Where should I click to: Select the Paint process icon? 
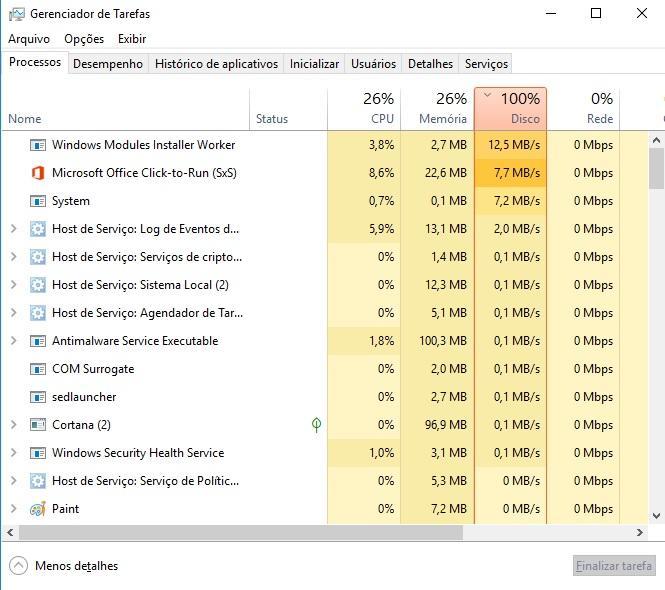pos(38,509)
